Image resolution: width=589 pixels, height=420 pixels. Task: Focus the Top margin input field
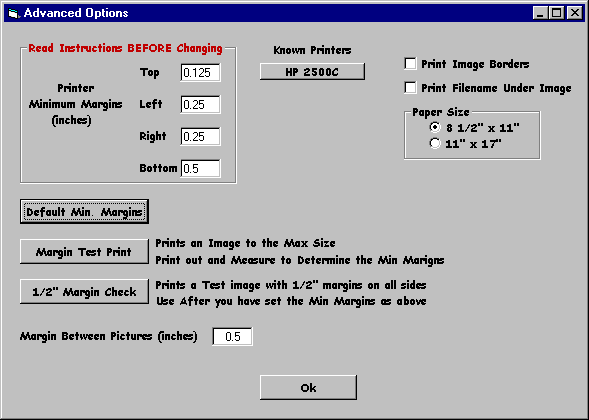click(200, 73)
